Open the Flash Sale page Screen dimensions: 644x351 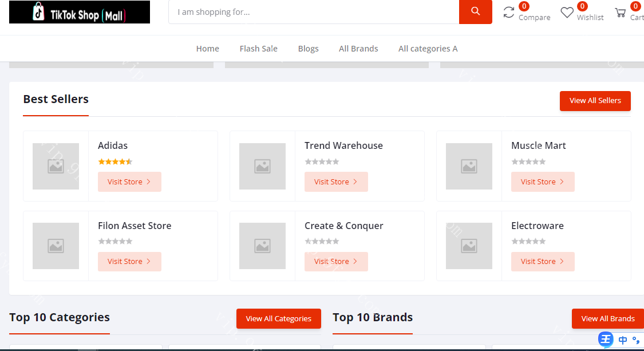258,49
